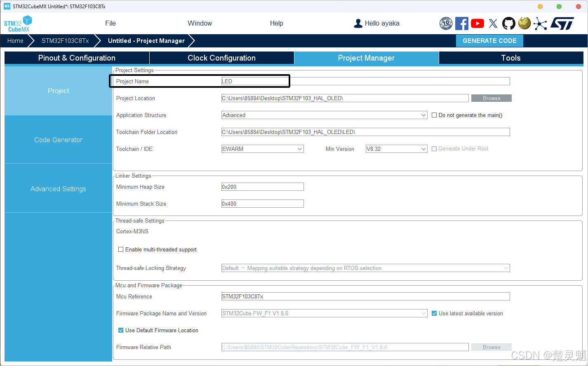Image resolution: width=588 pixels, height=366 pixels.
Task: Toggle Generate Under Root checkbox
Action: [x=434, y=149]
